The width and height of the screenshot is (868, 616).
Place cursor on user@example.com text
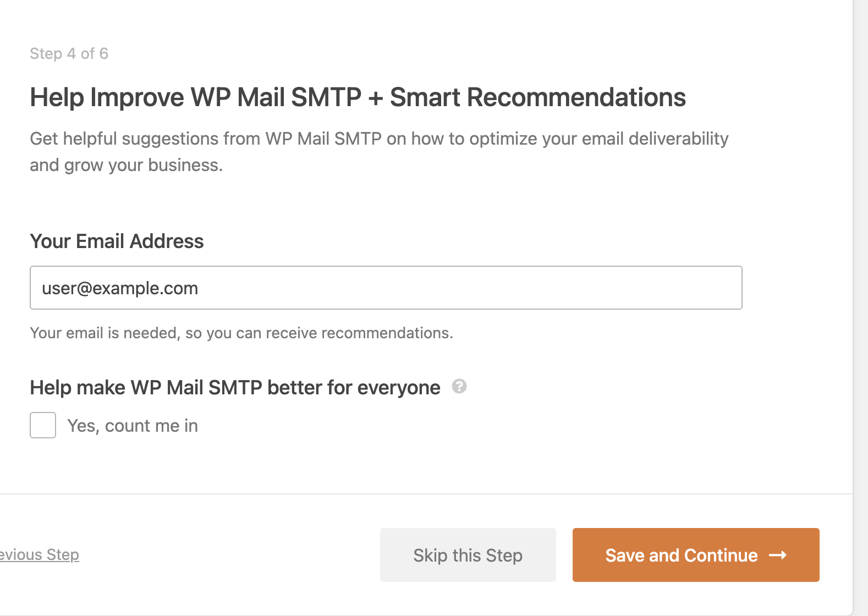[x=120, y=288]
